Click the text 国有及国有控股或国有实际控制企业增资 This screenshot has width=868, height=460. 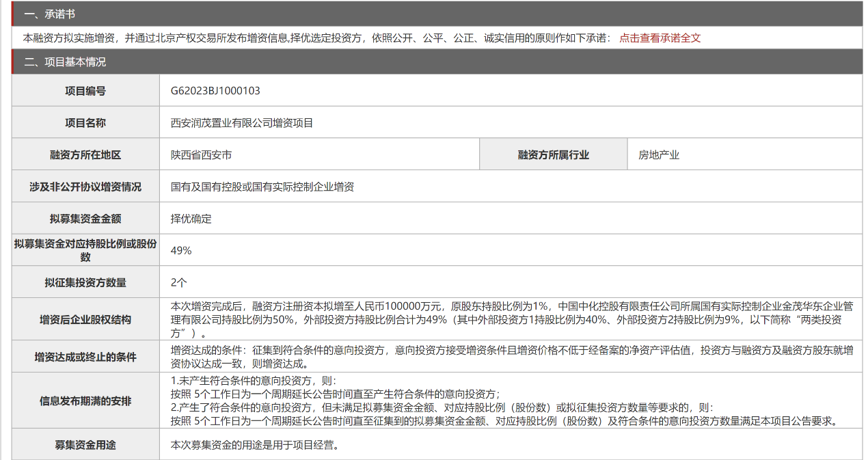click(262, 187)
